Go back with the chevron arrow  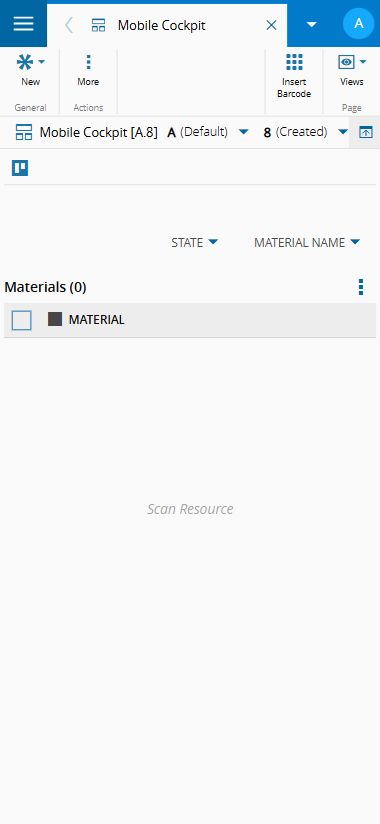pyautogui.click(x=68, y=25)
